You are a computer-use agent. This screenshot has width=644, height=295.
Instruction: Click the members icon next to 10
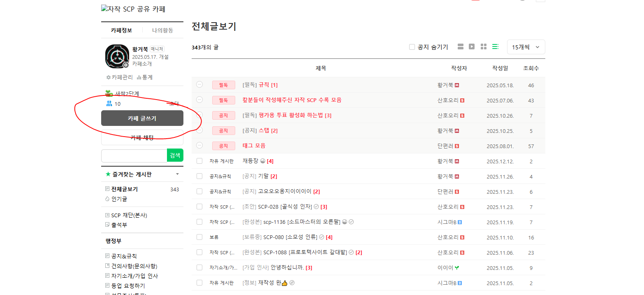point(109,104)
